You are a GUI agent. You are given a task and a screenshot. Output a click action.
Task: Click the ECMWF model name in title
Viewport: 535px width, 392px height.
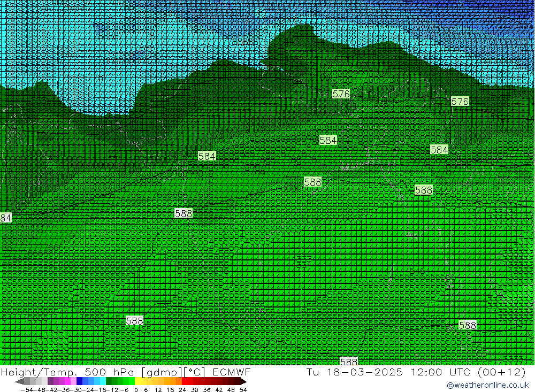pos(231,372)
